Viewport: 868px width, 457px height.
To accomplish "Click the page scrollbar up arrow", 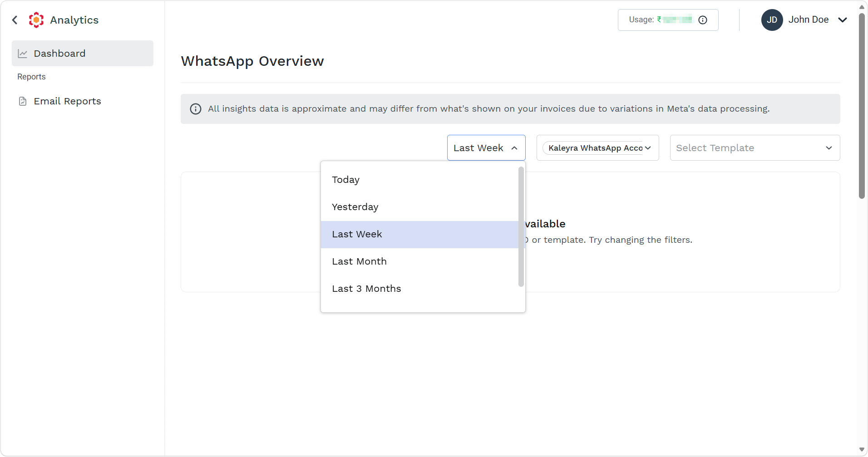I will coord(862,7).
